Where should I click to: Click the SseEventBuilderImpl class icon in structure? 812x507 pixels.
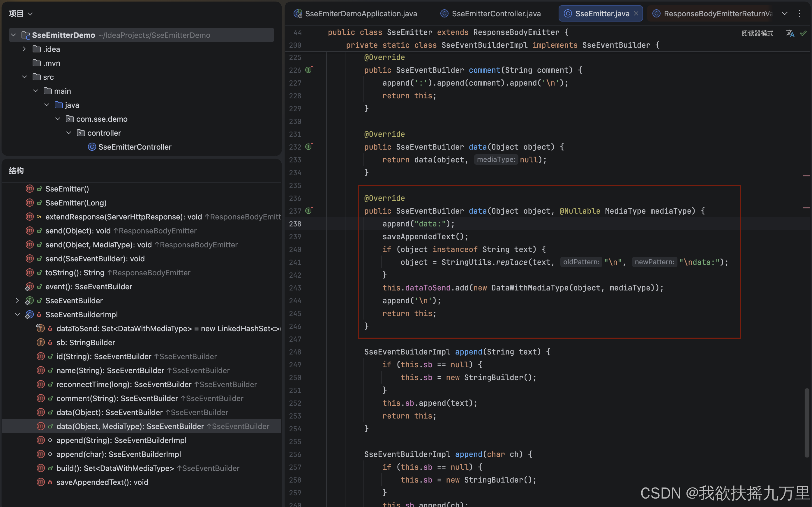pos(29,315)
